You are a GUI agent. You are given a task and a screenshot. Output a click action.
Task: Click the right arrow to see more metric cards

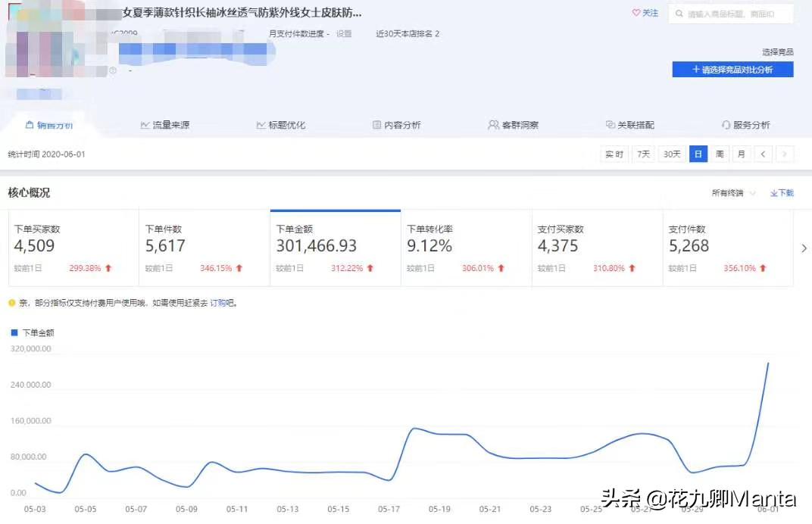pos(803,248)
